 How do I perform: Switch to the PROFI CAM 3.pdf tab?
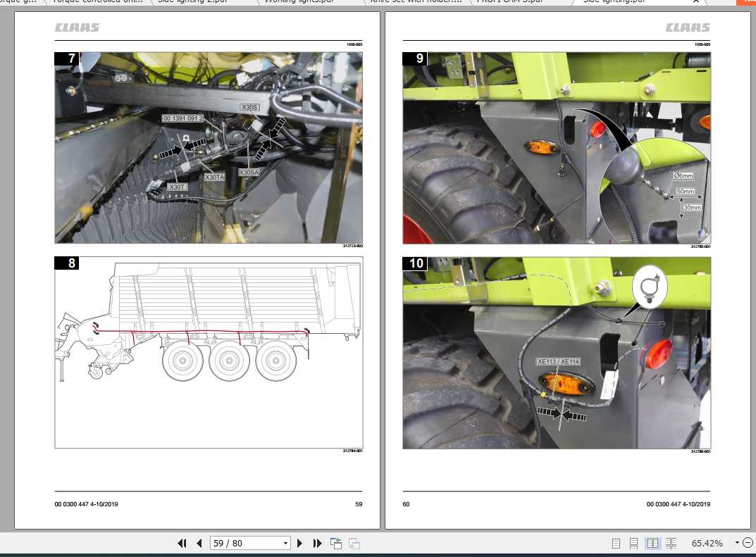(x=510, y=2)
